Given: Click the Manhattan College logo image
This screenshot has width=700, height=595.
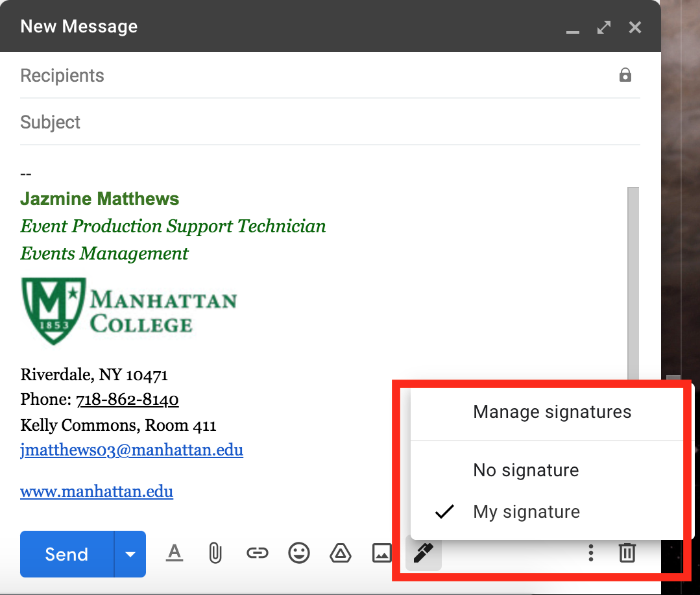Looking at the screenshot, I should pyautogui.click(x=129, y=311).
